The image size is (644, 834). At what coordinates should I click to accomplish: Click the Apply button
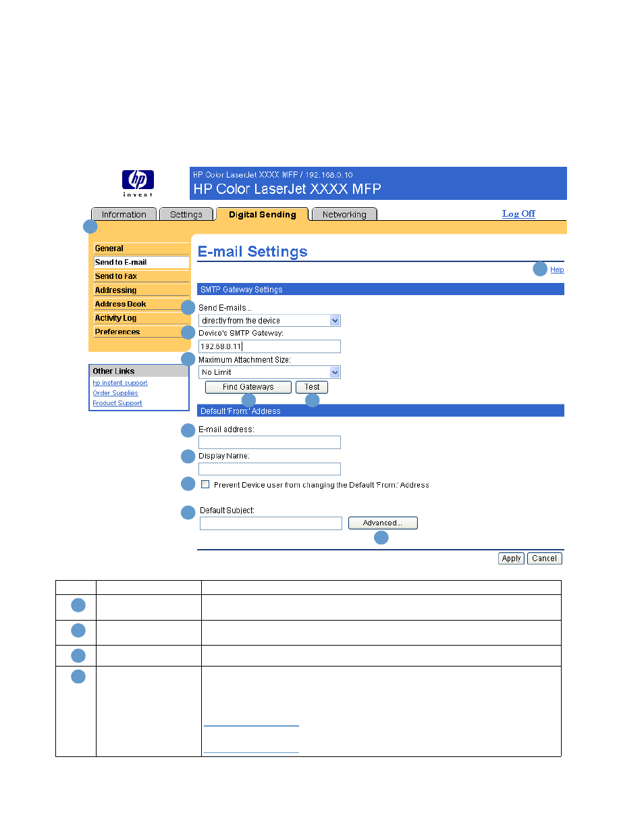(512, 558)
